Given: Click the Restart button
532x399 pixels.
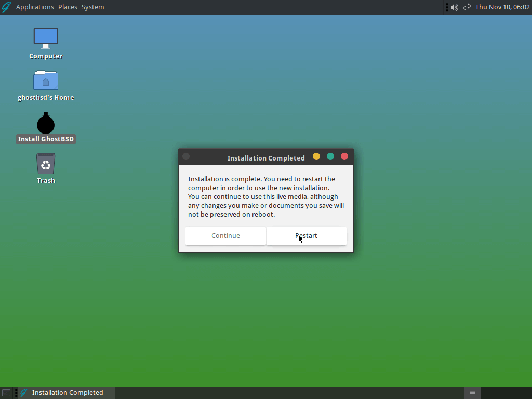Looking at the screenshot, I should [307, 235].
